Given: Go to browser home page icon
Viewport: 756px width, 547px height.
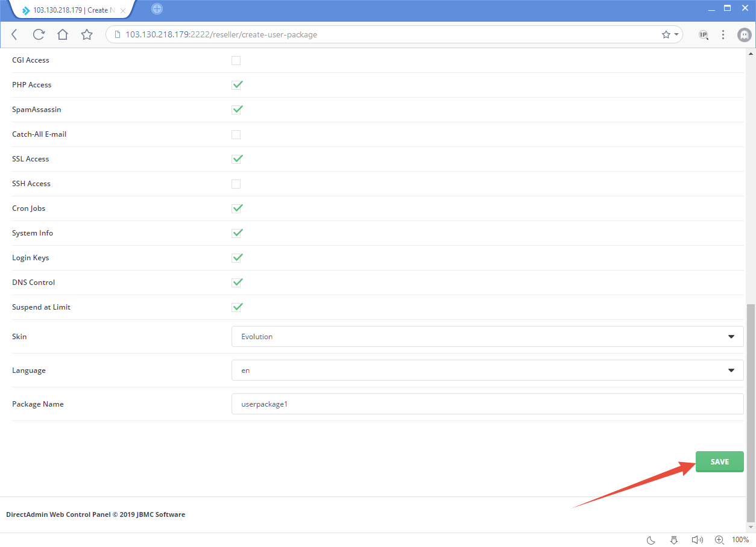Looking at the screenshot, I should 63,34.
